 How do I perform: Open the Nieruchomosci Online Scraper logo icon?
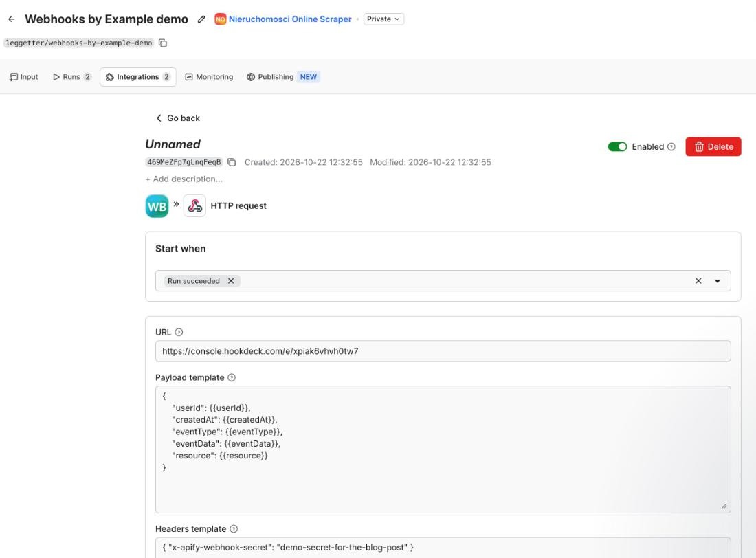221,19
